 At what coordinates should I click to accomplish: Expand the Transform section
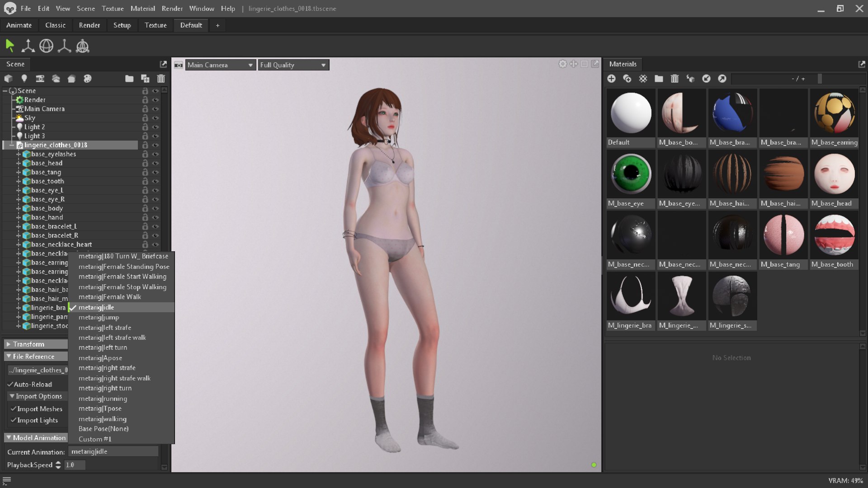pos(36,344)
